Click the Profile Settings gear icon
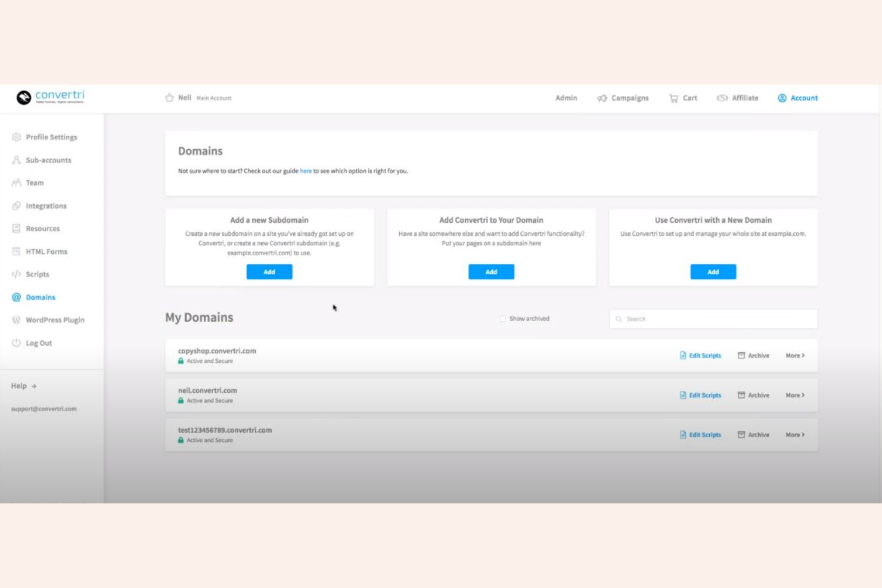The image size is (882, 588). pos(17,137)
